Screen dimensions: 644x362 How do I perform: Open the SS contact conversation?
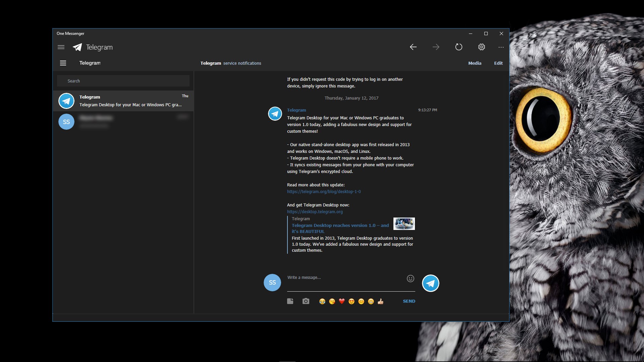(123, 122)
